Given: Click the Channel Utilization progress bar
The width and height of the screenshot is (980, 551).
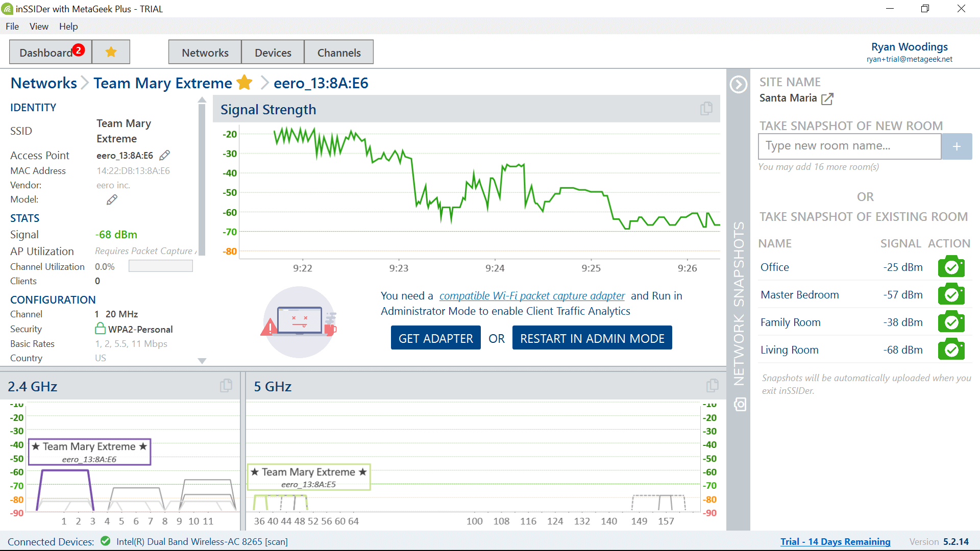Looking at the screenshot, I should 160,266.
